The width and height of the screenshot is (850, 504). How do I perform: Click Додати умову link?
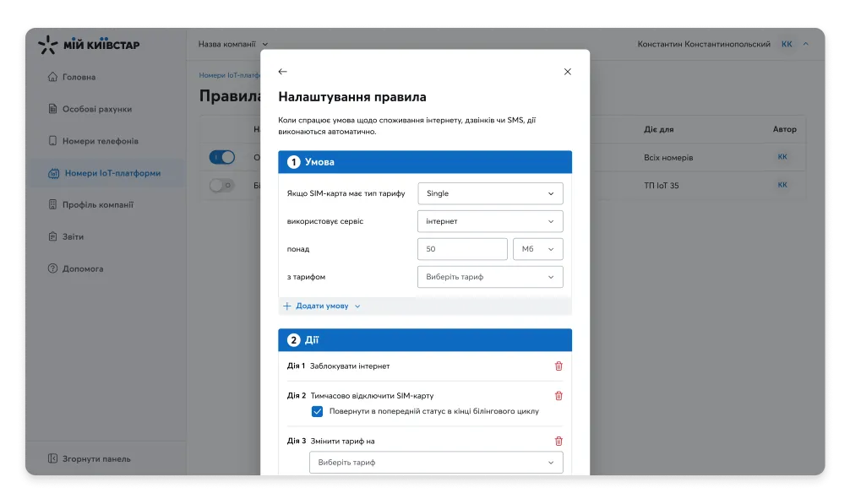coord(322,306)
